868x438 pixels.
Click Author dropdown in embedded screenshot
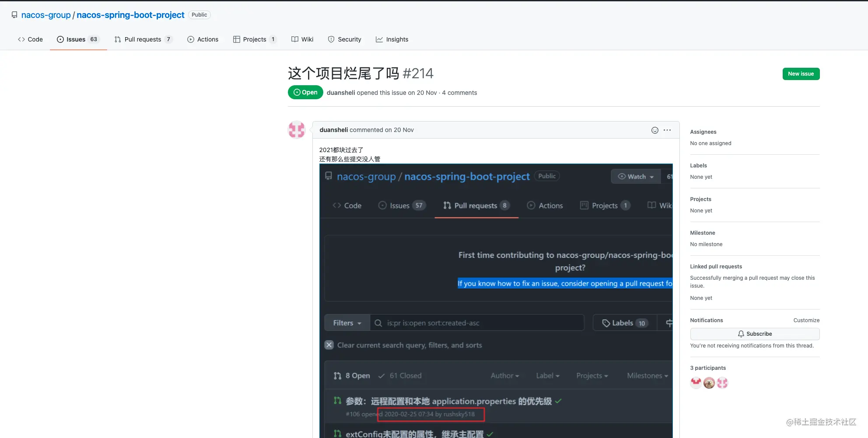point(505,375)
